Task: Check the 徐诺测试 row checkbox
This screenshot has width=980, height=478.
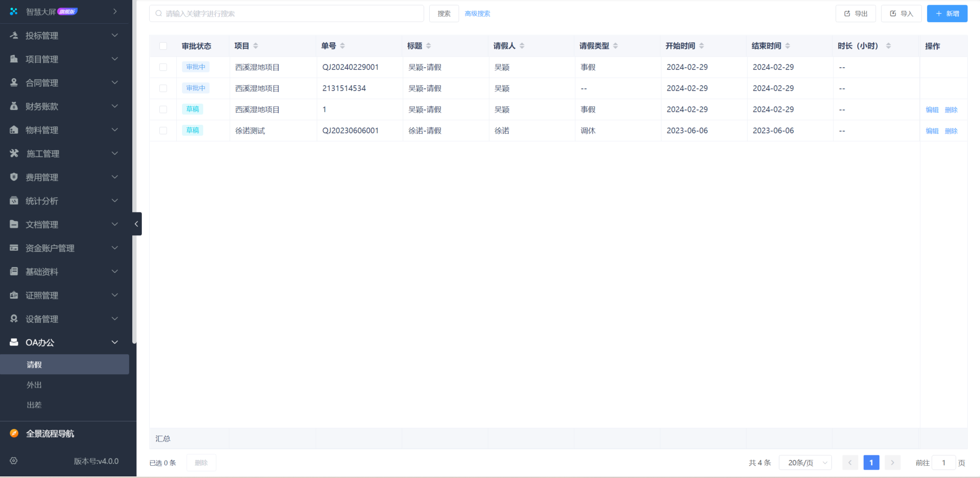Action: (163, 131)
